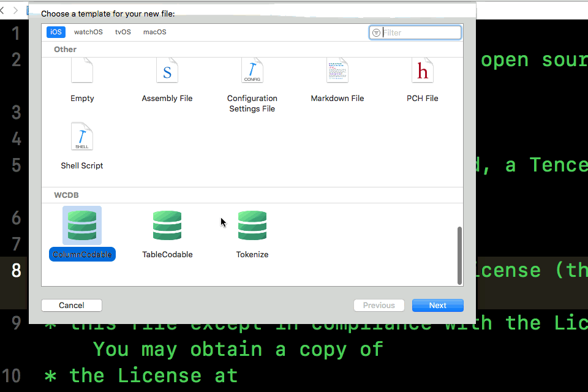Focus the Filter search field
This screenshot has height=392, width=588.
point(420,32)
